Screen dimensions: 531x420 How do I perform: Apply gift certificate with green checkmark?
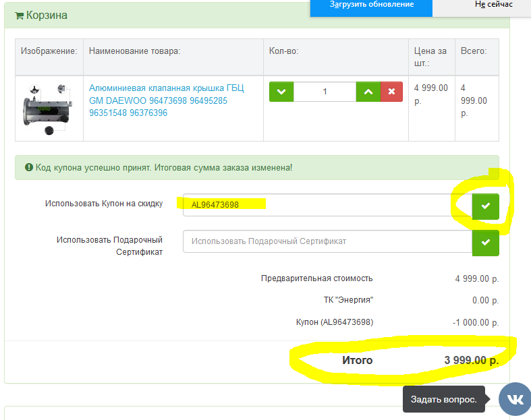486,243
